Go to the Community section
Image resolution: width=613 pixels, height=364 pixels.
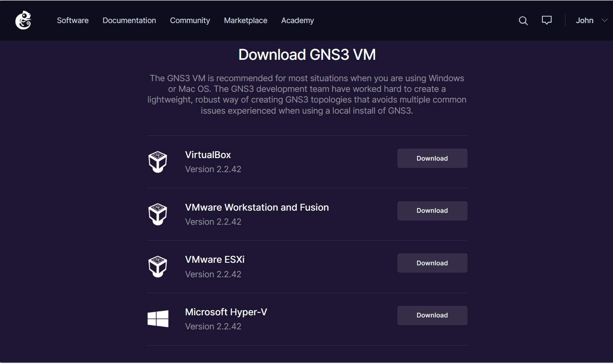(x=190, y=21)
